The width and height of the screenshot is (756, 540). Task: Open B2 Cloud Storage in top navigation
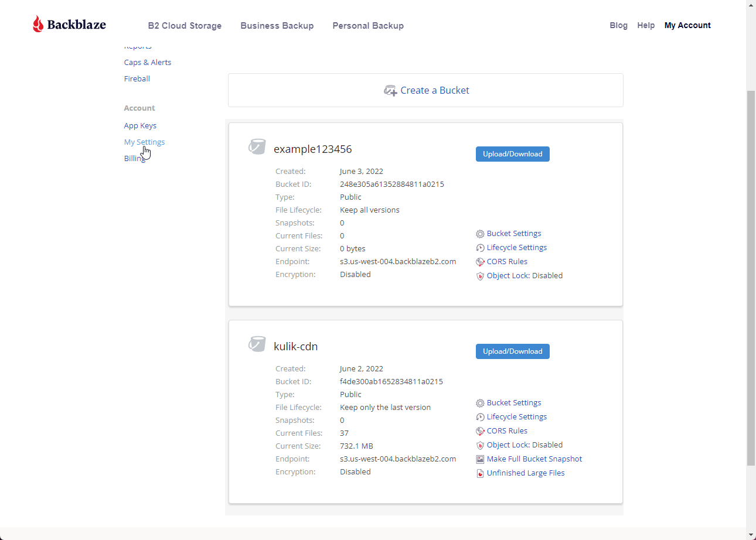(x=185, y=26)
